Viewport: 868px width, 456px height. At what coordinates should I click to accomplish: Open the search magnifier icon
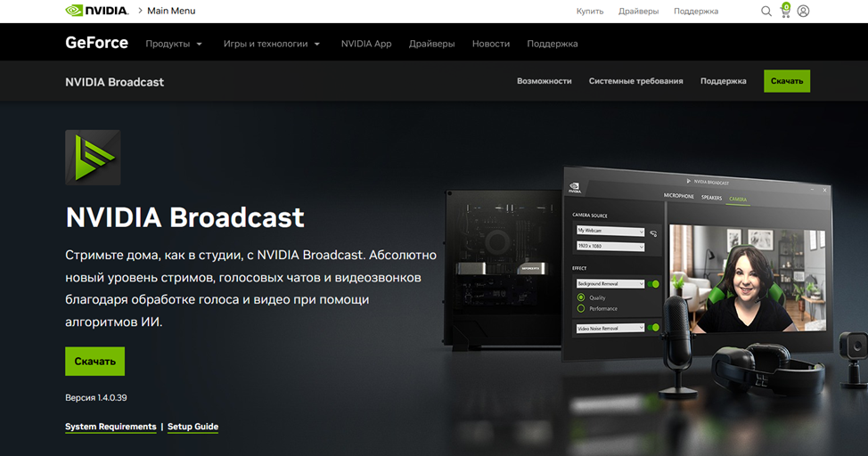(766, 11)
